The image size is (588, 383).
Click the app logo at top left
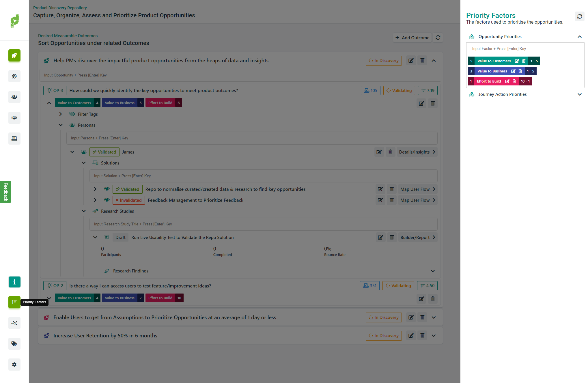[x=14, y=21]
